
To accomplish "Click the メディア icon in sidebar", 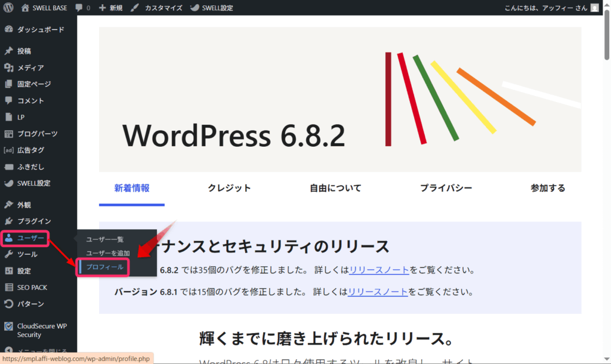I will tap(8, 67).
